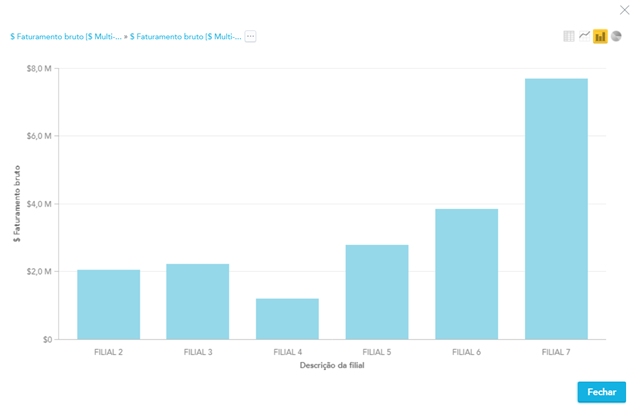This screenshot has width=636, height=413.
Task: Select the FILIAL 7 bar
Action: [x=556, y=209]
